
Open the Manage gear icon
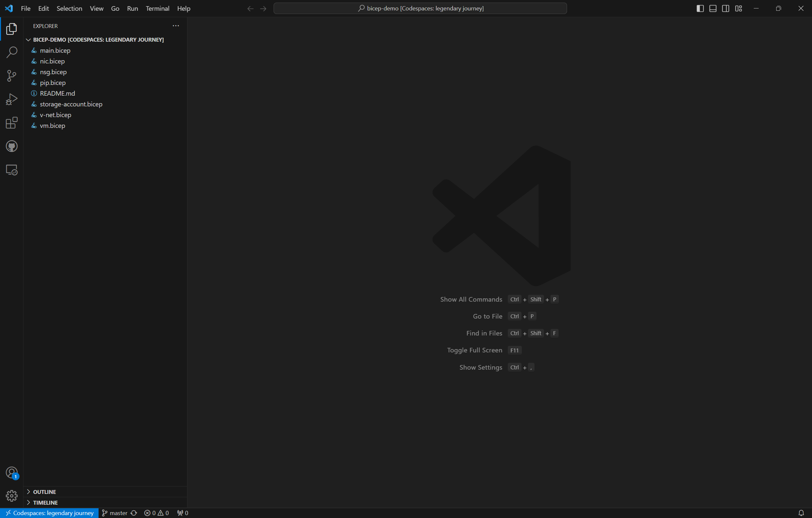point(11,496)
